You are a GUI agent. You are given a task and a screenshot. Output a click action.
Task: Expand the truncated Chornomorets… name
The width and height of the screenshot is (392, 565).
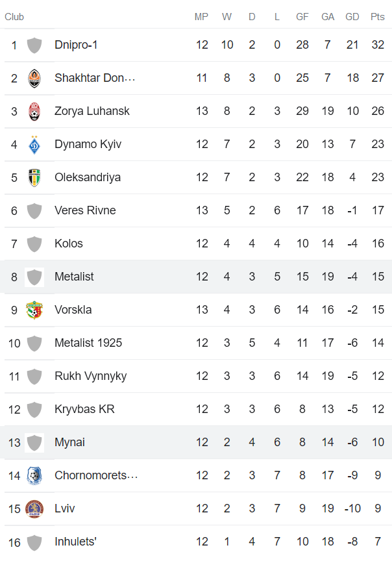(96, 475)
